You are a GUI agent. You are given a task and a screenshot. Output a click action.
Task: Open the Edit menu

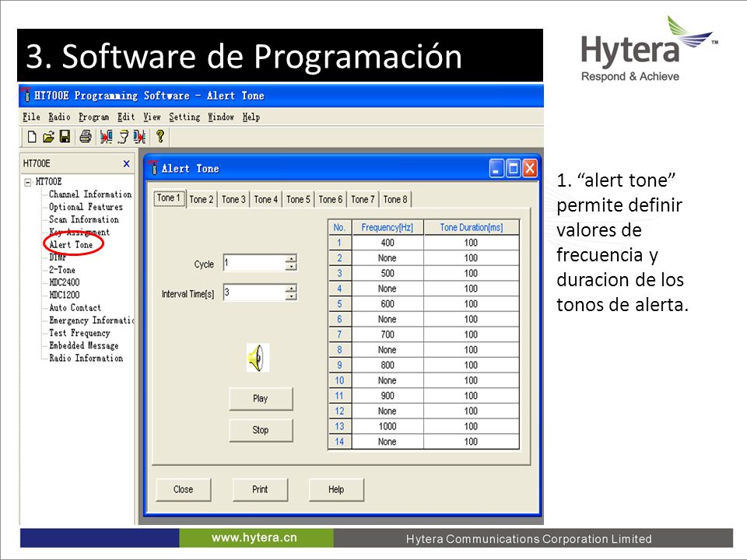click(x=126, y=117)
